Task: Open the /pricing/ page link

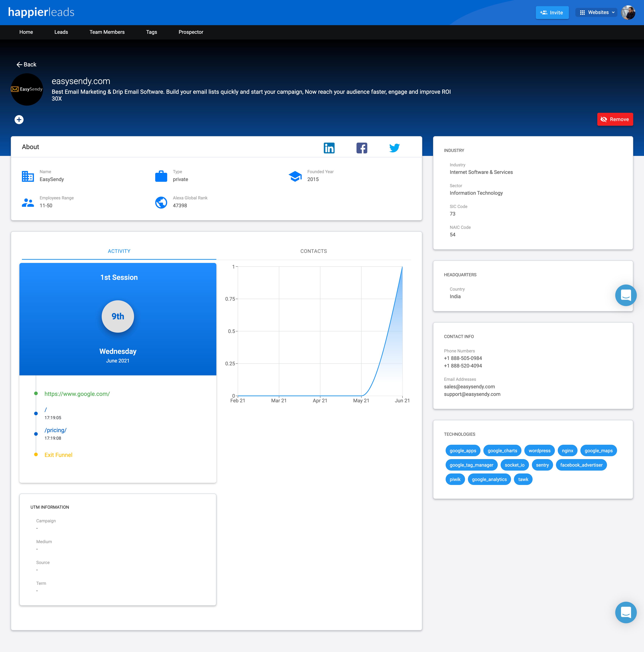Action: click(55, 430)
